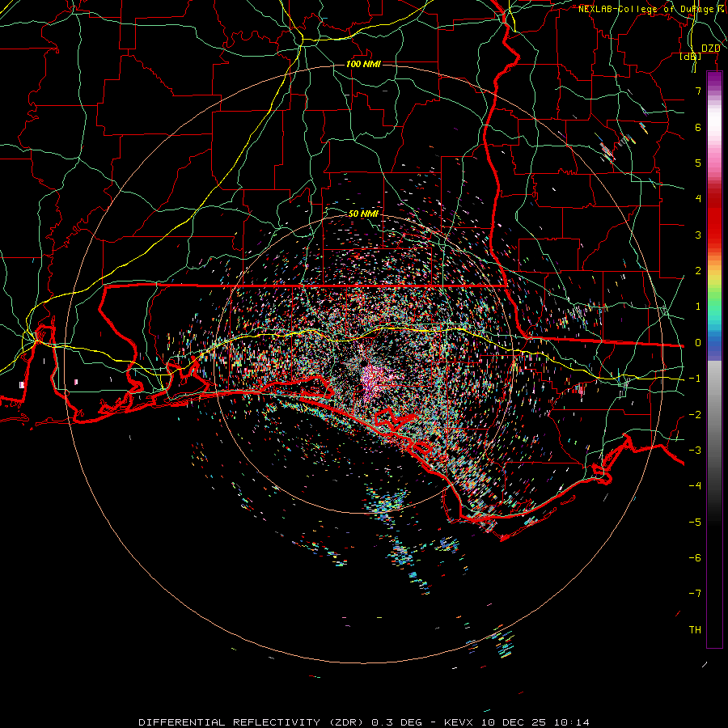The width and height of the screenshot is (728, 728).
Task: Click the 100 NMI range ring label
Action: click(363, 64)
